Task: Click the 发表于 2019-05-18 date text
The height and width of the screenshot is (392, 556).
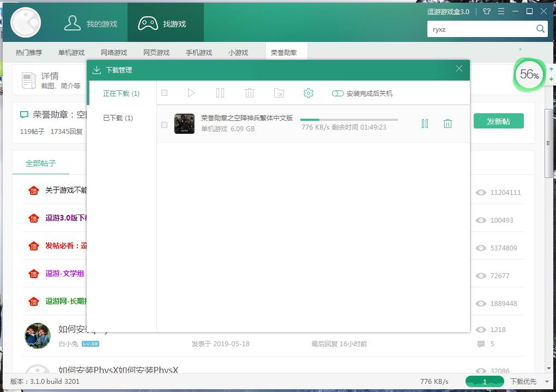Action: tap(220, 344)
